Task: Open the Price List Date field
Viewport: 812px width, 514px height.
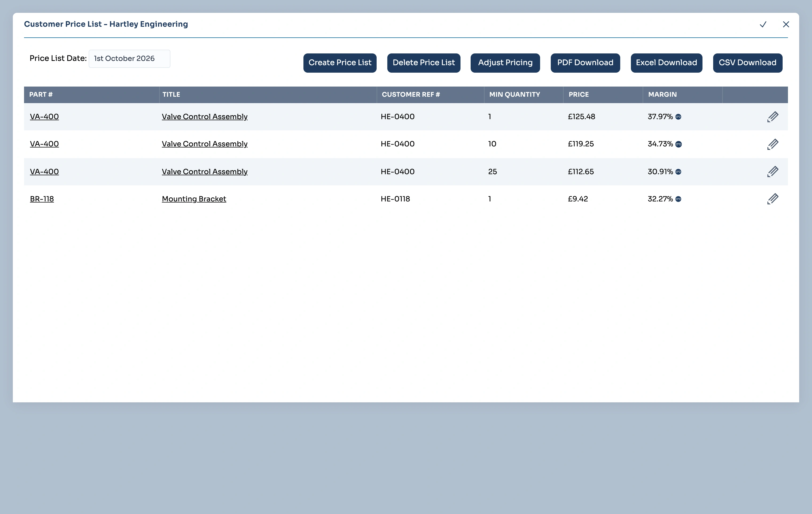Action: (x=130, y=59)
